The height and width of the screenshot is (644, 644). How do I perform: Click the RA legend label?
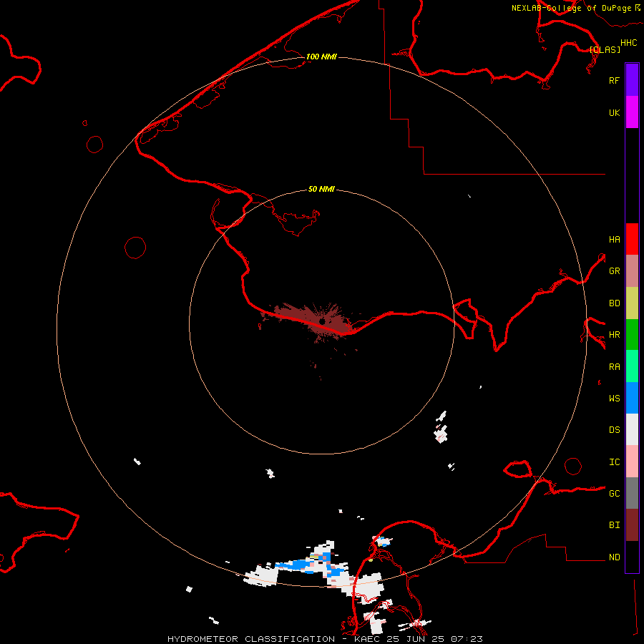(614, 366)
